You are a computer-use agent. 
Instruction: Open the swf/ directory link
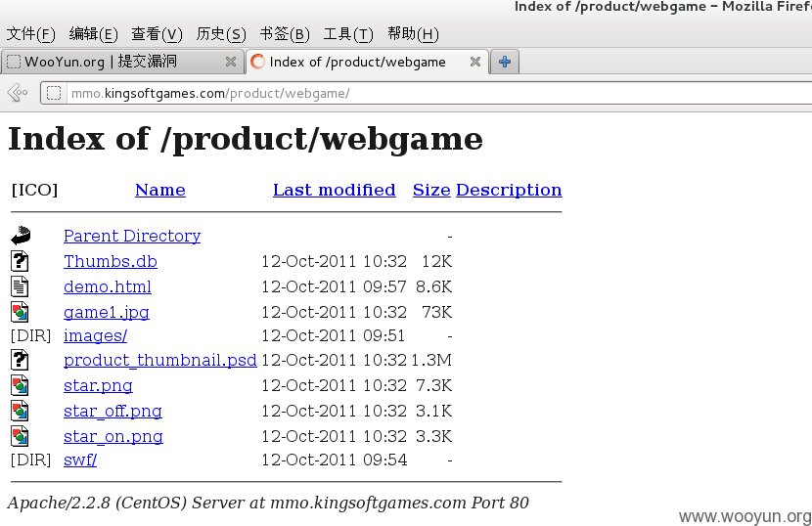point(80,460)
